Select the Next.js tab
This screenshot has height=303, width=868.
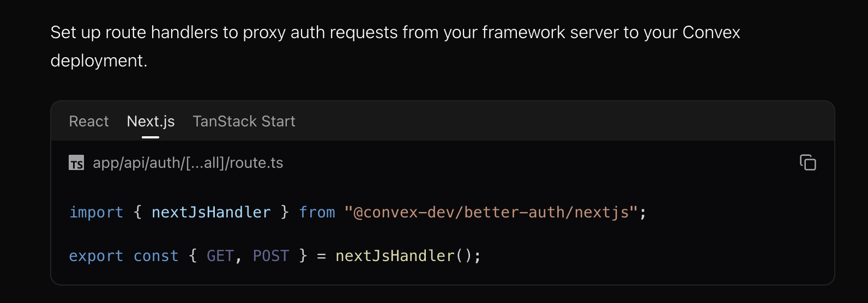tap(150, 121)
